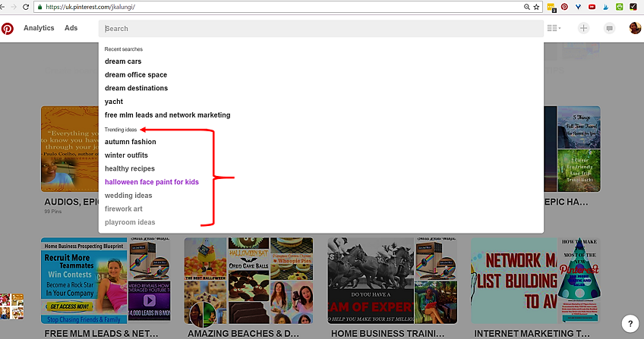The image size is (644, 339).
Task: Choose trending idea 'healthy recipes'
Action: click(x=129, y=168)
